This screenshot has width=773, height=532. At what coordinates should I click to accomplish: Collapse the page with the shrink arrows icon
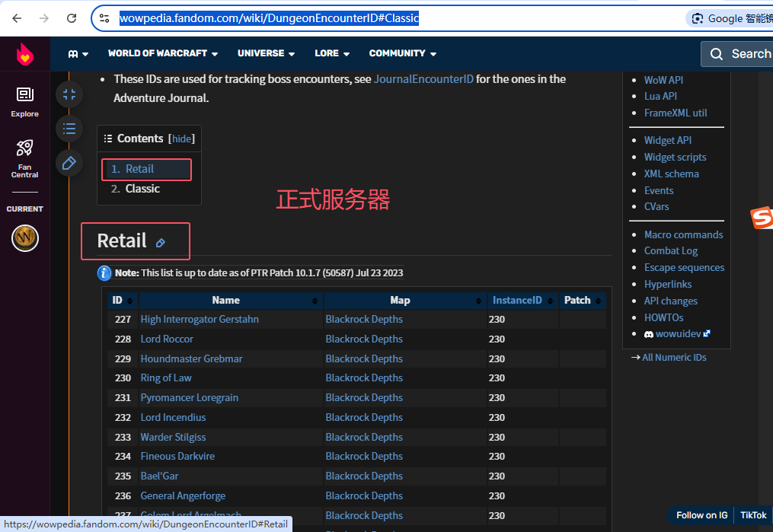tap(69, 94)
